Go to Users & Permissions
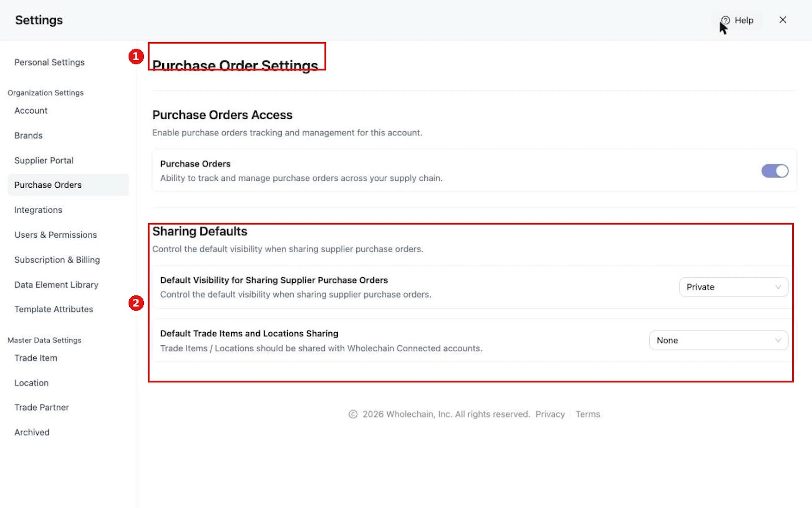 (x=56, y=234)
